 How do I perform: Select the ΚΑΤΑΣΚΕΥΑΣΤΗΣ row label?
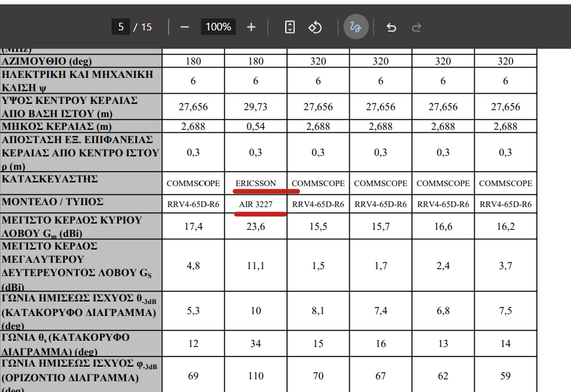coord(50,179)
